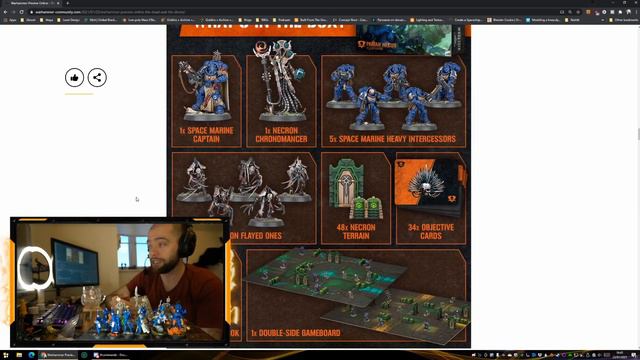Open the Maya bookmark folder
640x360 pixels.
tap(47, 20)
